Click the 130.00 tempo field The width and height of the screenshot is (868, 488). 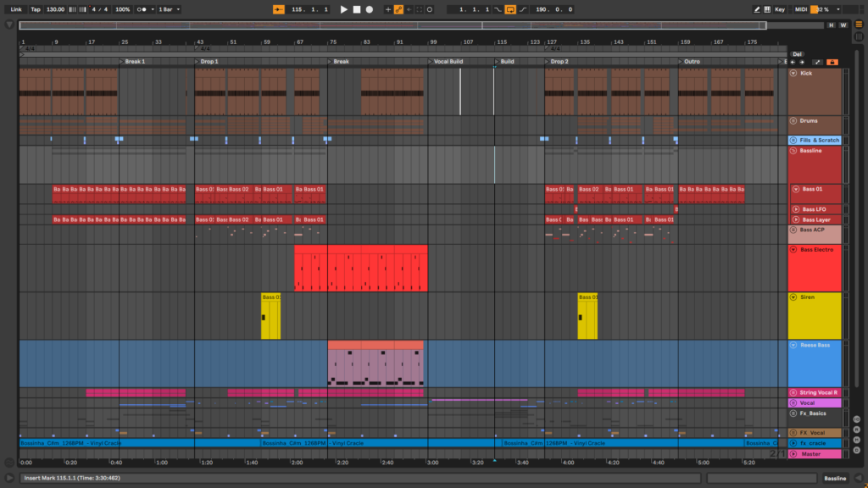(x=55, y=9)
